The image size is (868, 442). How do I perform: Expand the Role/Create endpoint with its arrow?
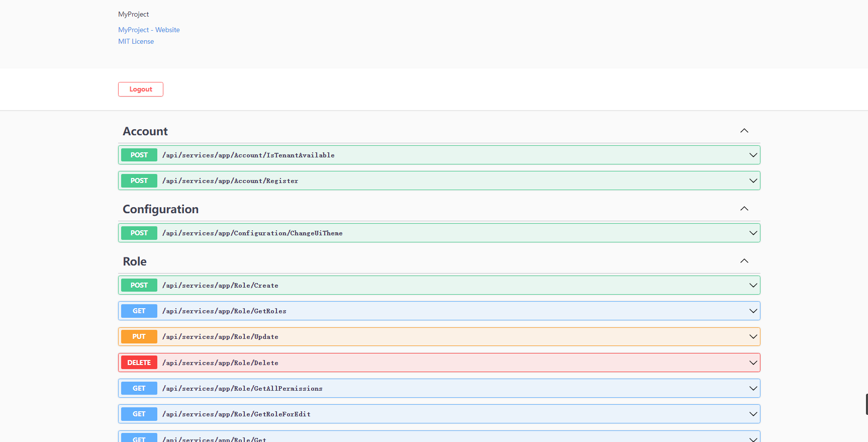click(x=753, y=285)
